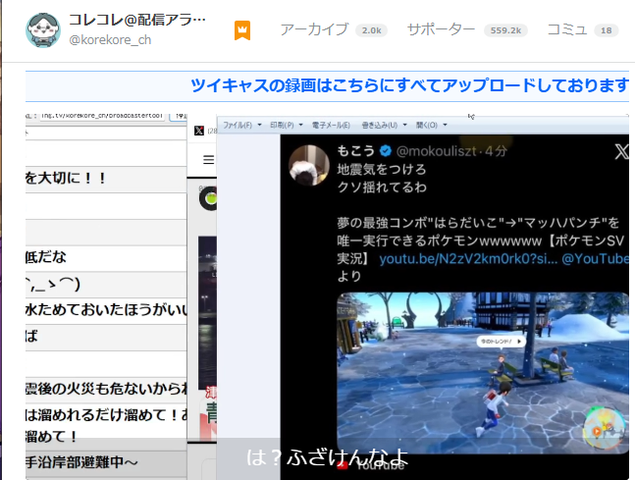Click the 2.0k archive count badge
The width and height of the screenshot is (635, 480).
371,30
